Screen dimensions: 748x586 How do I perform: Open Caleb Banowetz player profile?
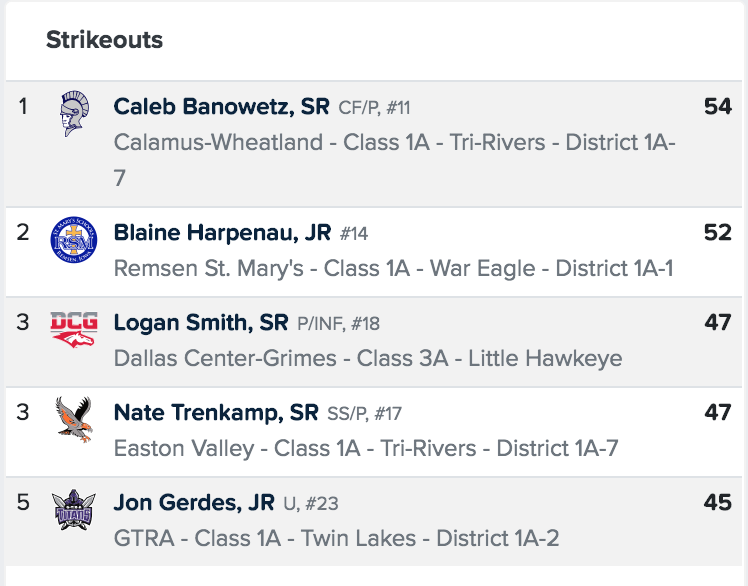(221, 107)
